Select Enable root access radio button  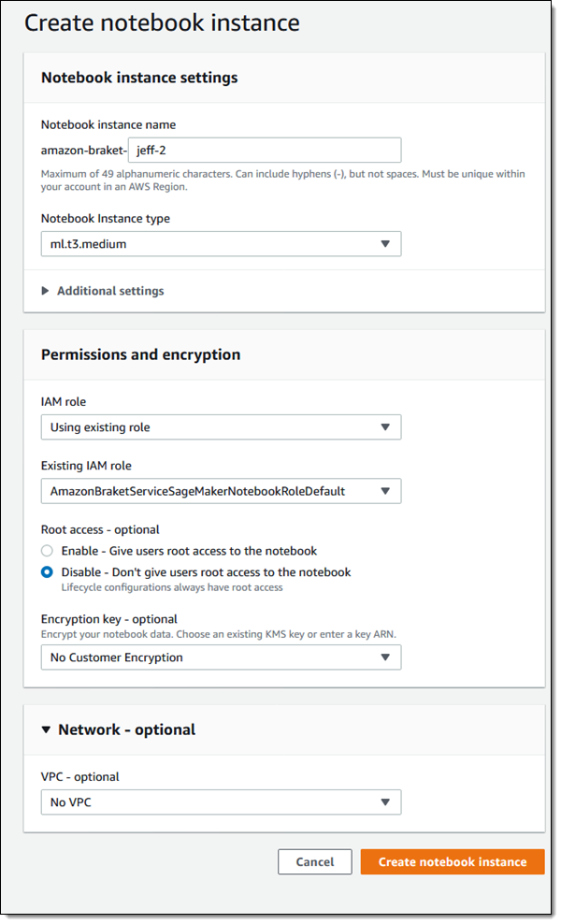click(x=48, y=551)
